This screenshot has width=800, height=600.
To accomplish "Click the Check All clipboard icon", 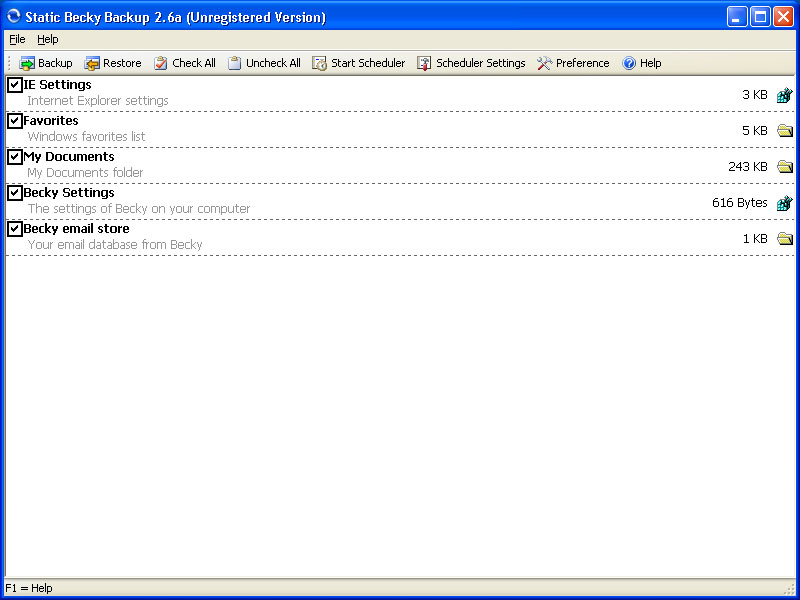I will coord(161,63).
